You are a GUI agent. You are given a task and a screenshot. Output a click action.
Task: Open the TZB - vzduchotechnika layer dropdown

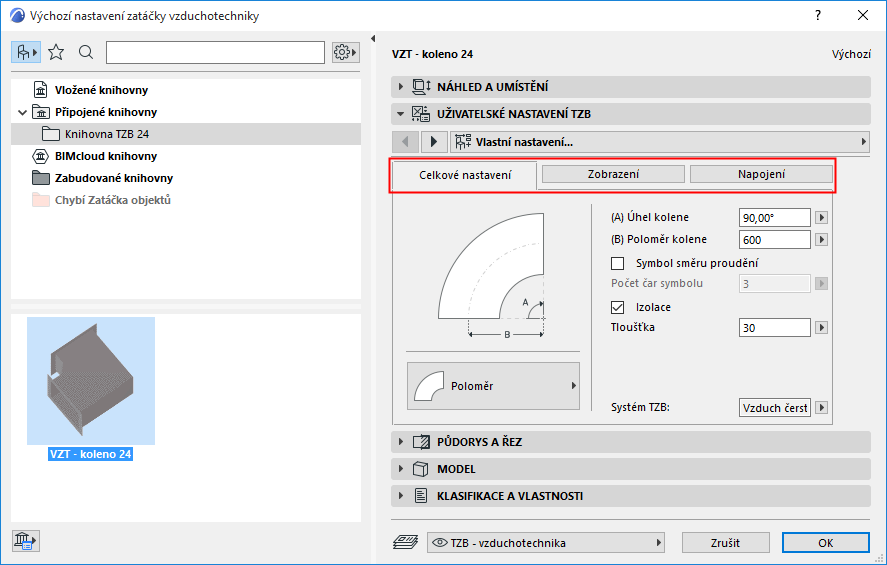(546, 543)
